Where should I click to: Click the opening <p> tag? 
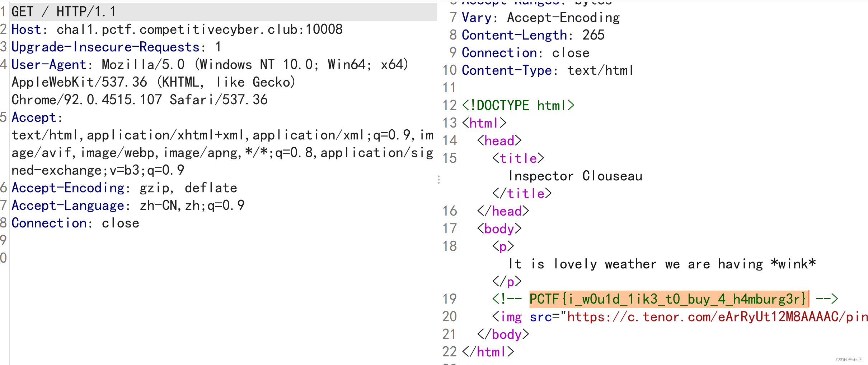(x=503, y=246)
